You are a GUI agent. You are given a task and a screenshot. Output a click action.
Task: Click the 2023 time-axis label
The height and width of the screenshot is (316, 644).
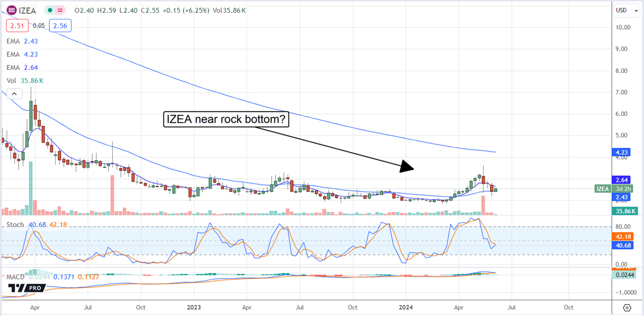click(x=193, y=308)
